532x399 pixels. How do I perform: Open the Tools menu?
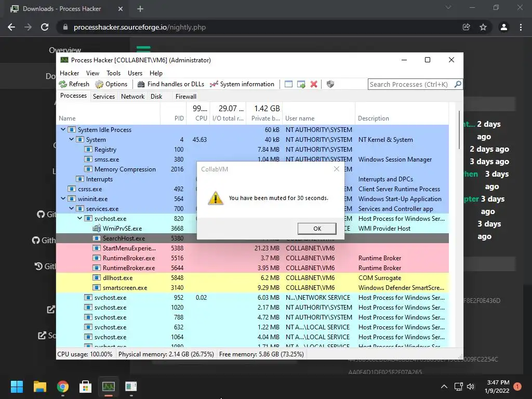tap(113, 73)
